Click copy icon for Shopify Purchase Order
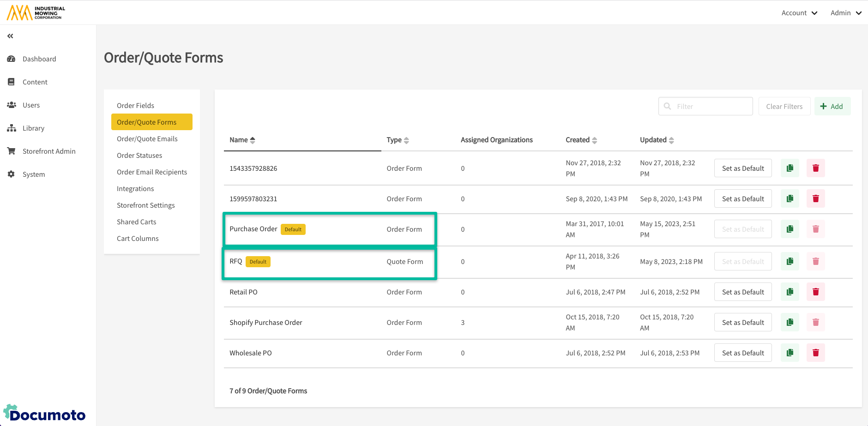Screen dimensions: 868x426 [x=790, y=322]
